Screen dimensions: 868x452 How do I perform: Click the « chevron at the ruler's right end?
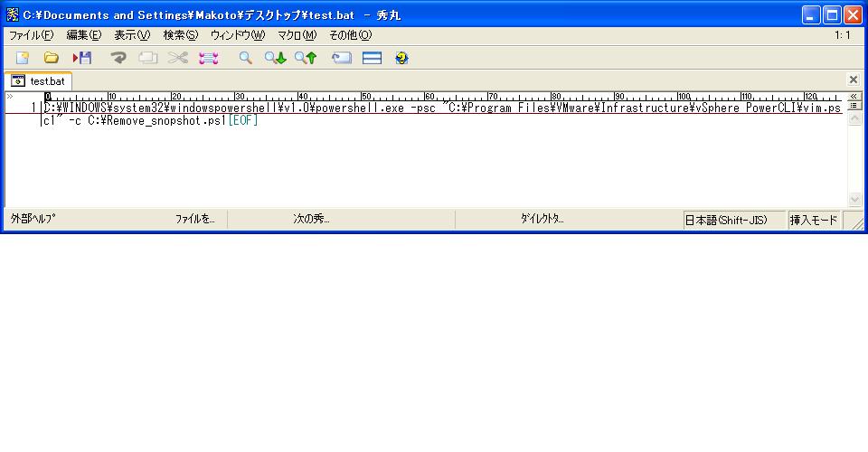coord(854,96)
